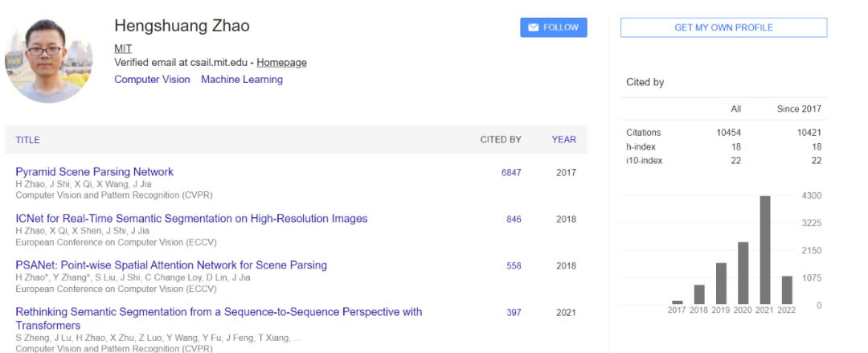868x353 pixels.
Task: Sort publications by TITLE column header
Action: pos(27,140)
